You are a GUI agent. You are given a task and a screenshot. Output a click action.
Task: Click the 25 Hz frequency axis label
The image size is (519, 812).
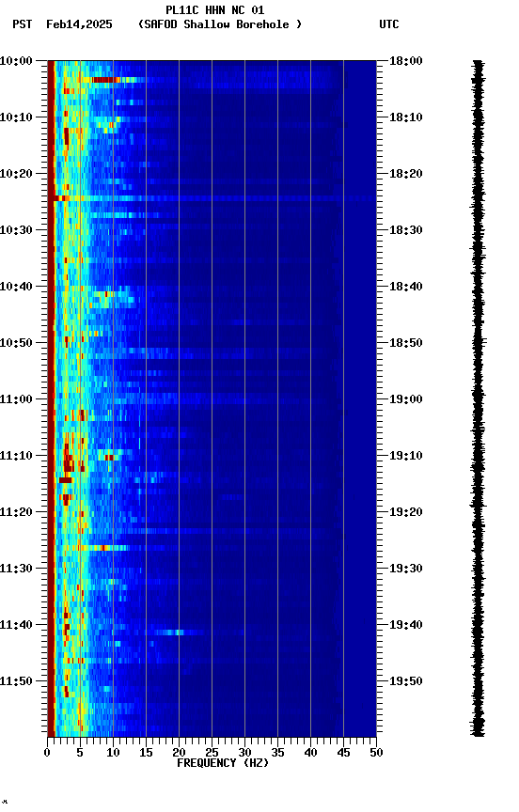click(212, 754)
